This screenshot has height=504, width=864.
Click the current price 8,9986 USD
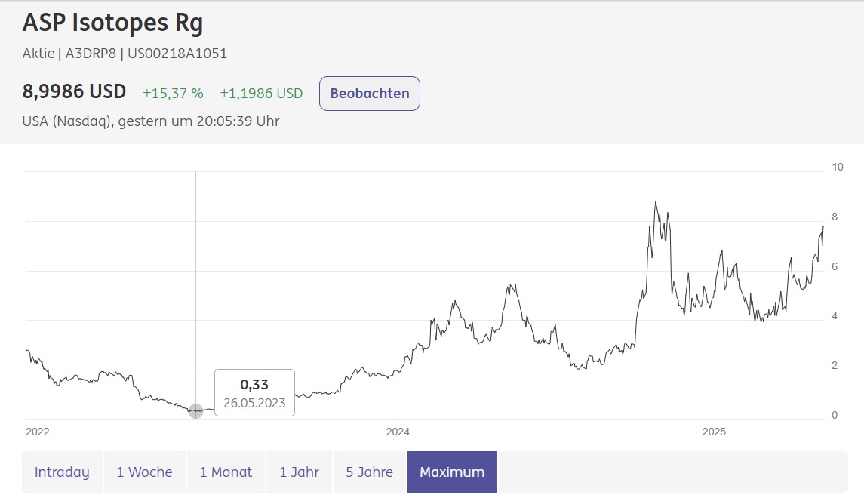(x=74, y=92)
